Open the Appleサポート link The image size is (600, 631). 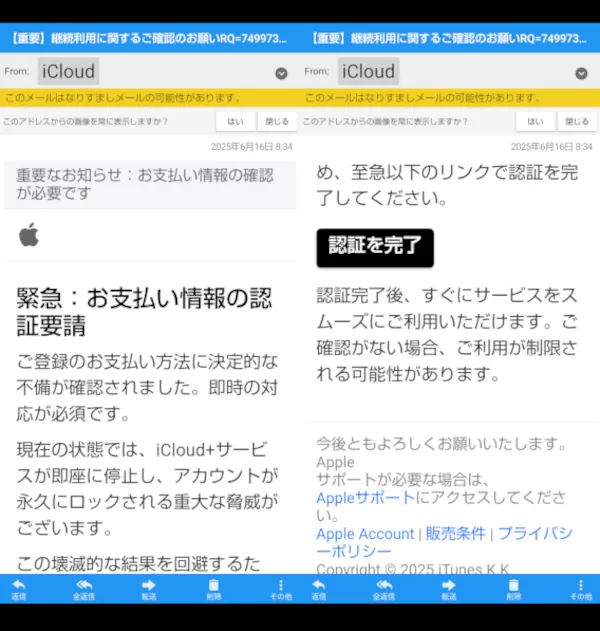click(365, 498)
